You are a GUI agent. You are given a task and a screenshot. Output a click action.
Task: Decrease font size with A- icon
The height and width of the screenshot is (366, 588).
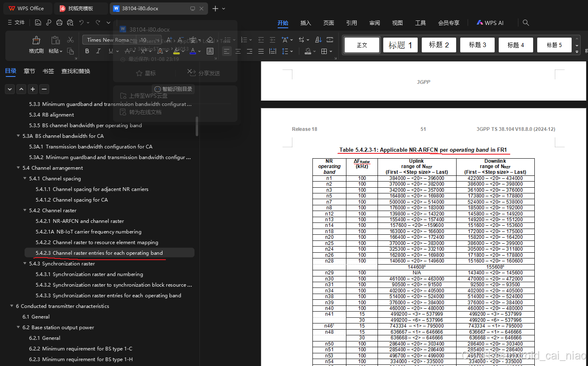point(181,40)
